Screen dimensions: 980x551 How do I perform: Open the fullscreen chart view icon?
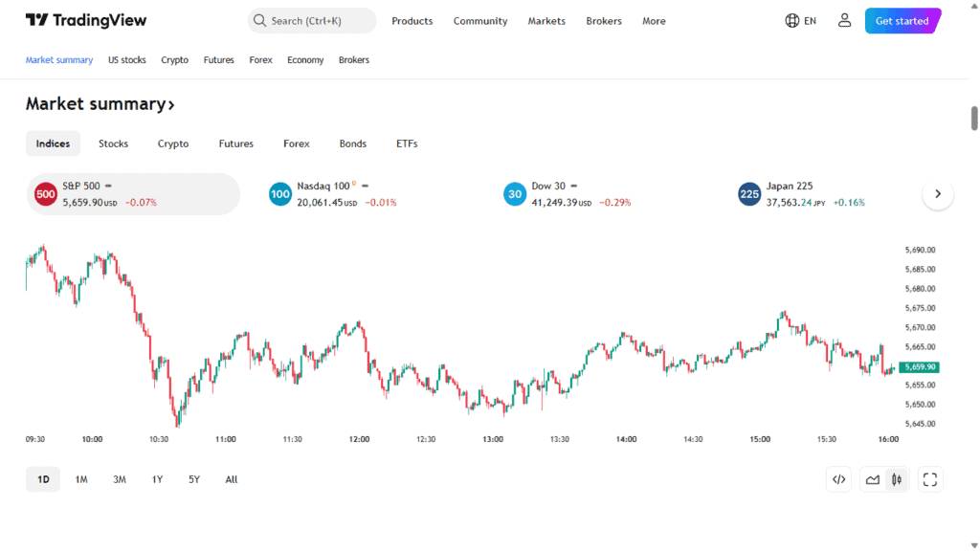(x=929, y=479)
